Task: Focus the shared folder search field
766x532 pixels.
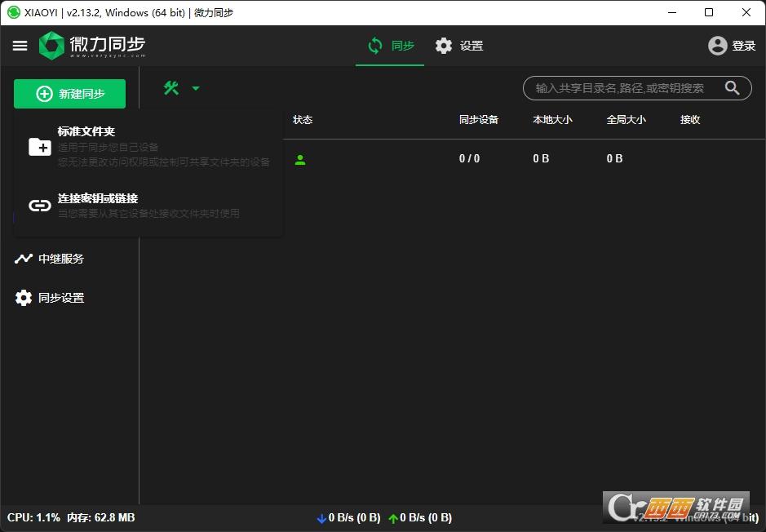Action: tap(637, 88)
